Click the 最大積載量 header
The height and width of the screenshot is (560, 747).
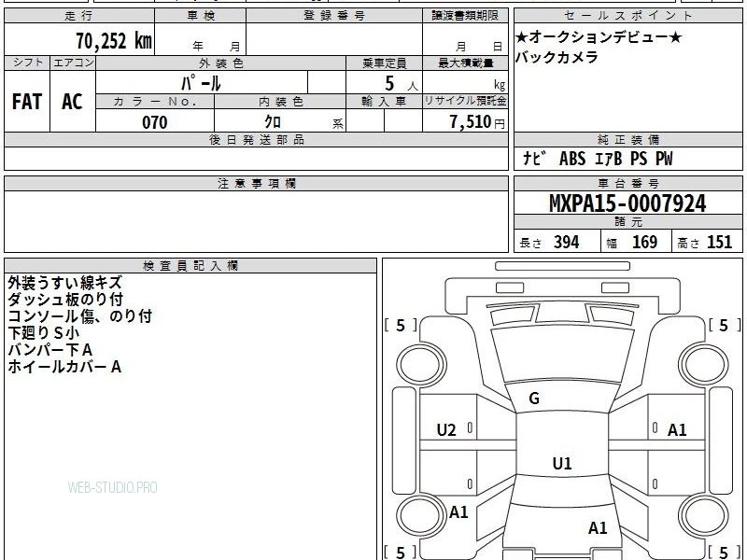pyautogui.click(x=465, y=63)
